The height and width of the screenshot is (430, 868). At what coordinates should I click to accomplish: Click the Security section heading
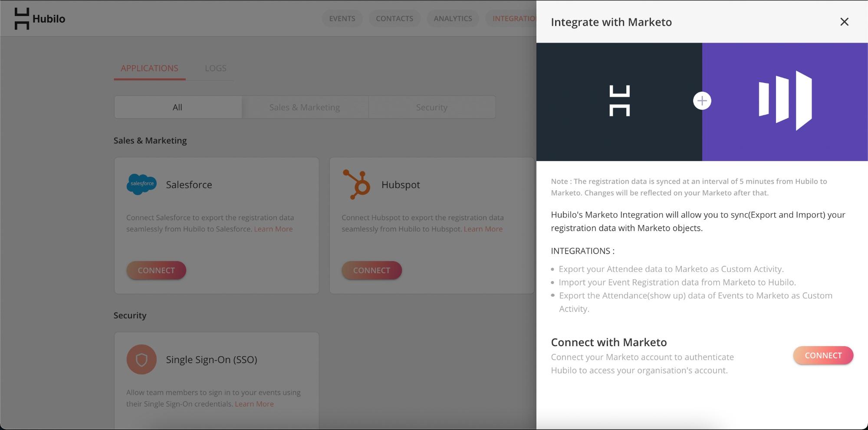click(130, 315)
